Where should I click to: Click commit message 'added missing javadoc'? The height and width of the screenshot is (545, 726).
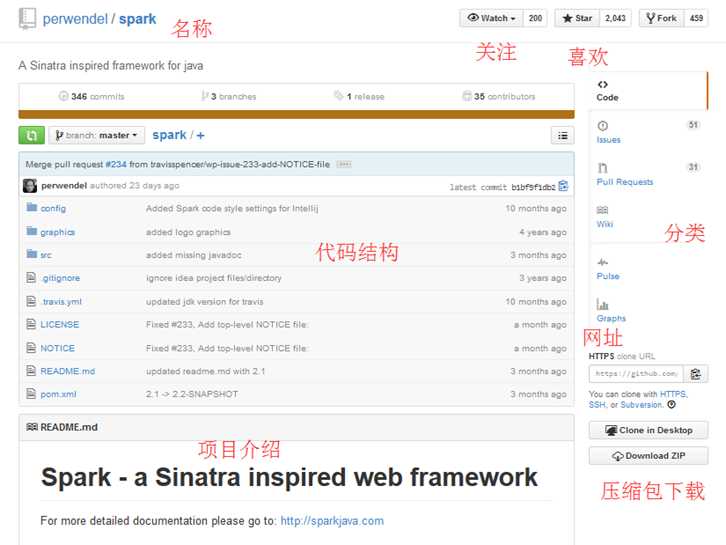click(194, 255)
